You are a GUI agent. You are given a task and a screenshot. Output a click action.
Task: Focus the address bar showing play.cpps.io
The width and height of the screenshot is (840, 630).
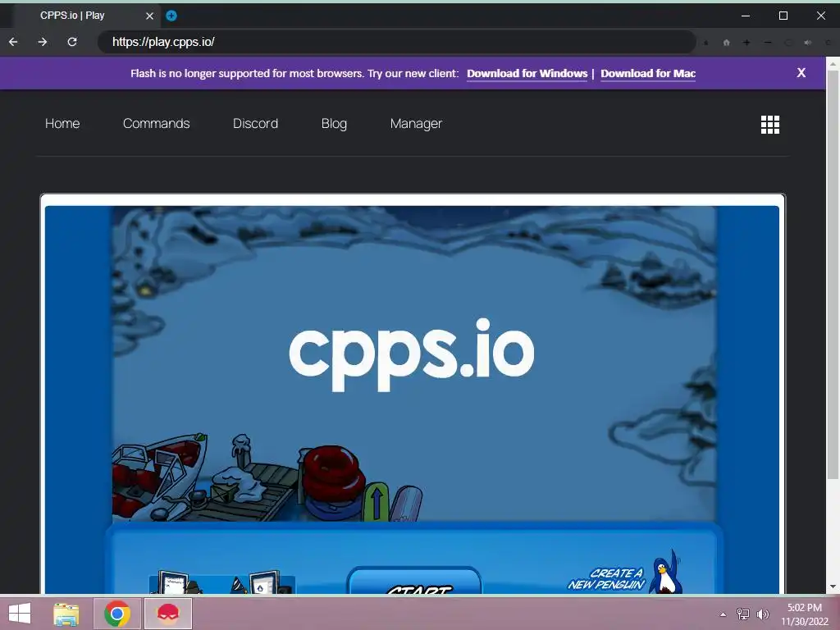(396, 42)
